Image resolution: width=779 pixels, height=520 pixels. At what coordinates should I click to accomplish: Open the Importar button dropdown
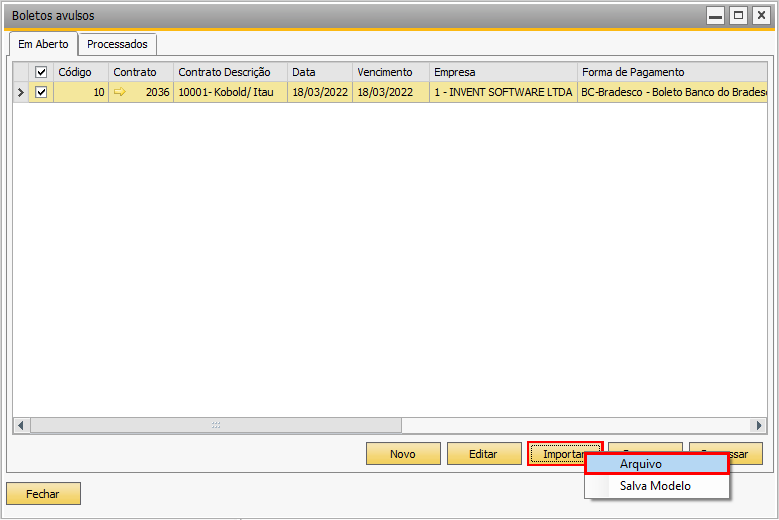pyautogui.click(x=565, y=454)
